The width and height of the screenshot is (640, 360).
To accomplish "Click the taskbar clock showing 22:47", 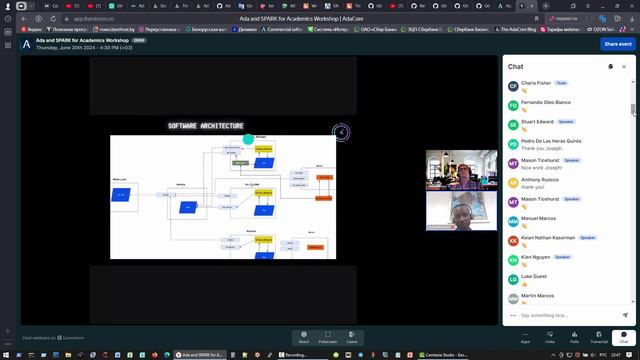I will 616,355.
